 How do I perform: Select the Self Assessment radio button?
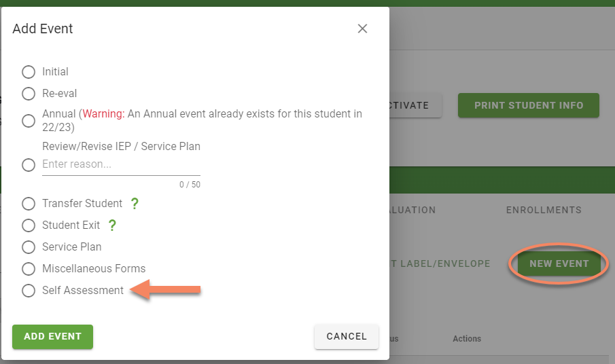coord(29,291)
